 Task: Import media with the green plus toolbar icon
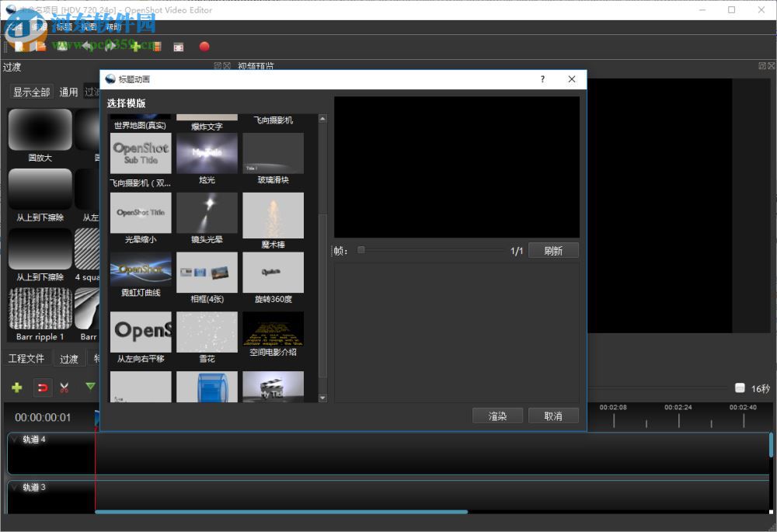click(135, 46)
